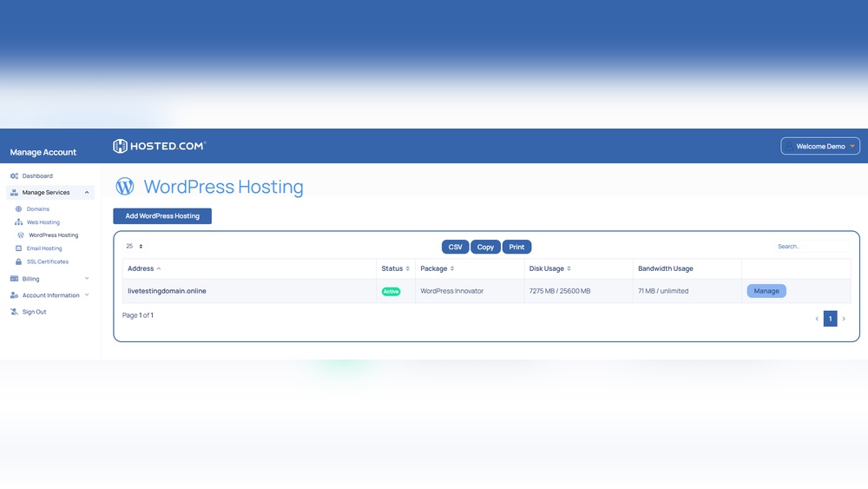Click the Dashboard gear icon
This screenshot has height=489, width=868.
[15, 175]
